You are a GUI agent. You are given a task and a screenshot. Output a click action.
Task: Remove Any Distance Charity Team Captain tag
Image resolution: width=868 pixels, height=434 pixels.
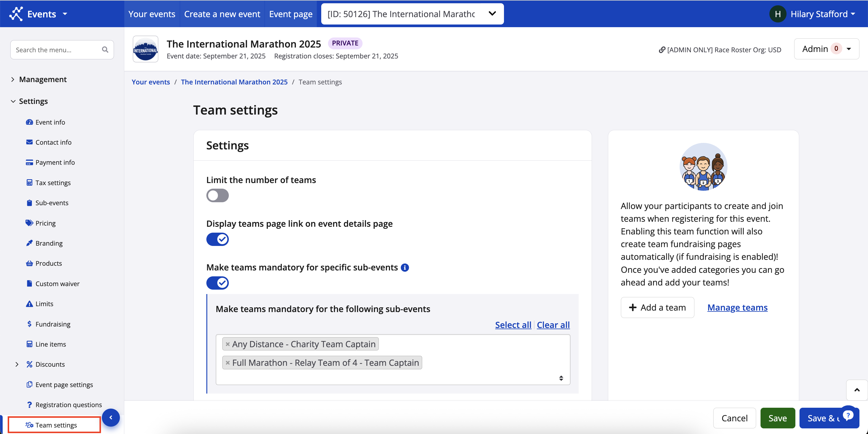point(228,344)
